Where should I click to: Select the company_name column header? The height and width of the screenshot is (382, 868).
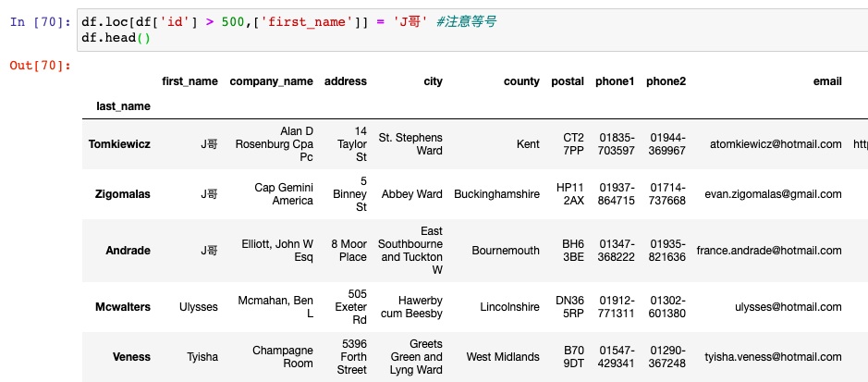(271, 81)
